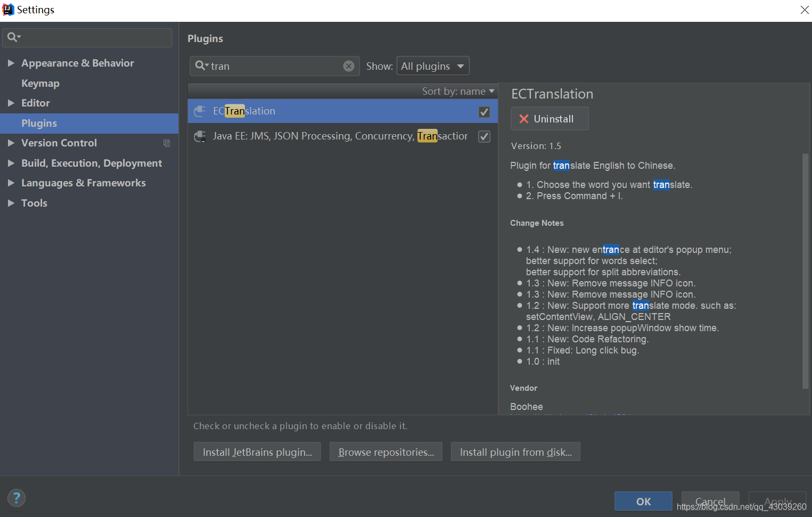Viewport: 812px width, 517px height.
Task: Focus the settings search field
Action: pyautogui.click(x=87, y=37)
